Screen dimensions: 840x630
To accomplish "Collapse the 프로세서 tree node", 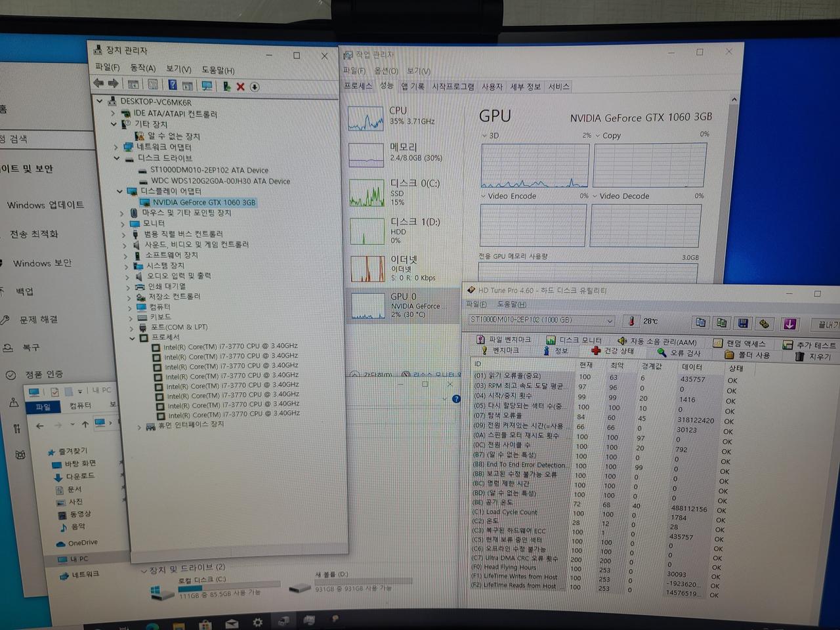I will pos(132,338).
